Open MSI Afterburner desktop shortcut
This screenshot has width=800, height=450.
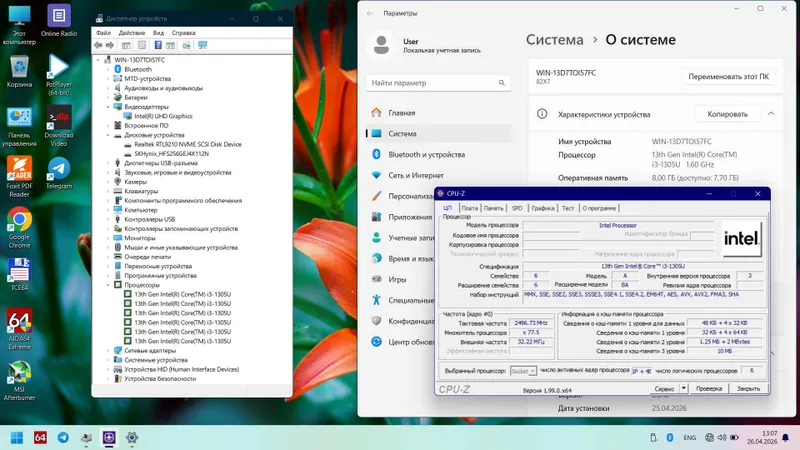point(19,380)
